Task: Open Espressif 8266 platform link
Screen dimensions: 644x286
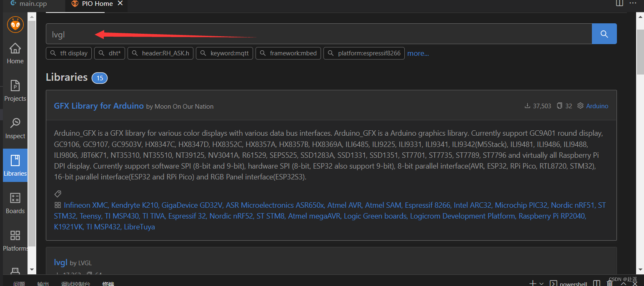Action: pos(428,205)
